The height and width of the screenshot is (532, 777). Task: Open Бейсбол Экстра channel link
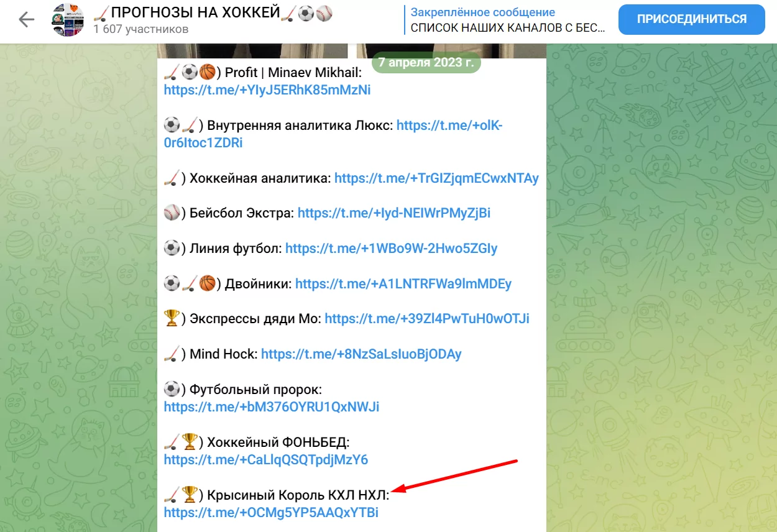tap(394, 213)
